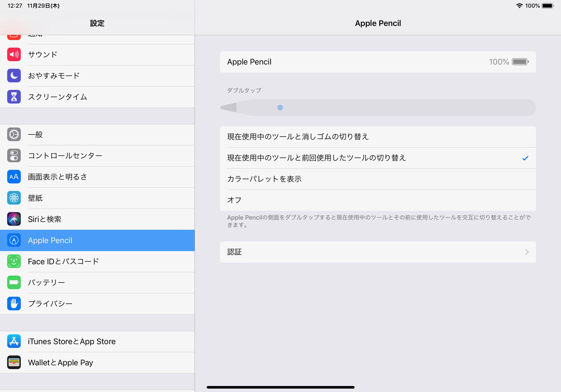Open the 認証 row chevron
Screen dimensions: 561x392
[527, 252]
